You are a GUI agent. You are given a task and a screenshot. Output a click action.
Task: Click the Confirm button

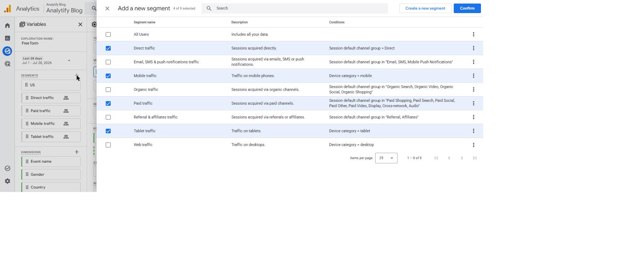467,8
